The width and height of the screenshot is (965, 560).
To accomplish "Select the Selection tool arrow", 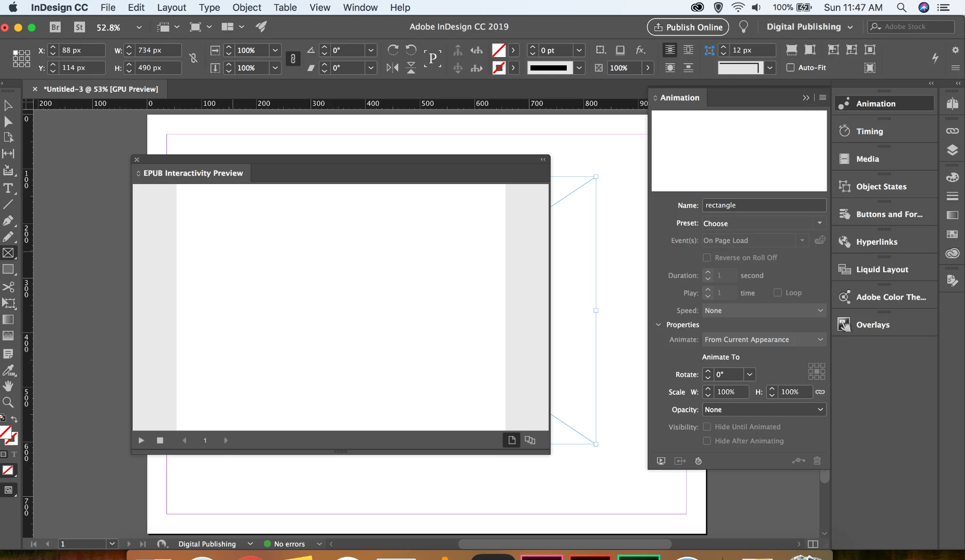I will [8, 105].
